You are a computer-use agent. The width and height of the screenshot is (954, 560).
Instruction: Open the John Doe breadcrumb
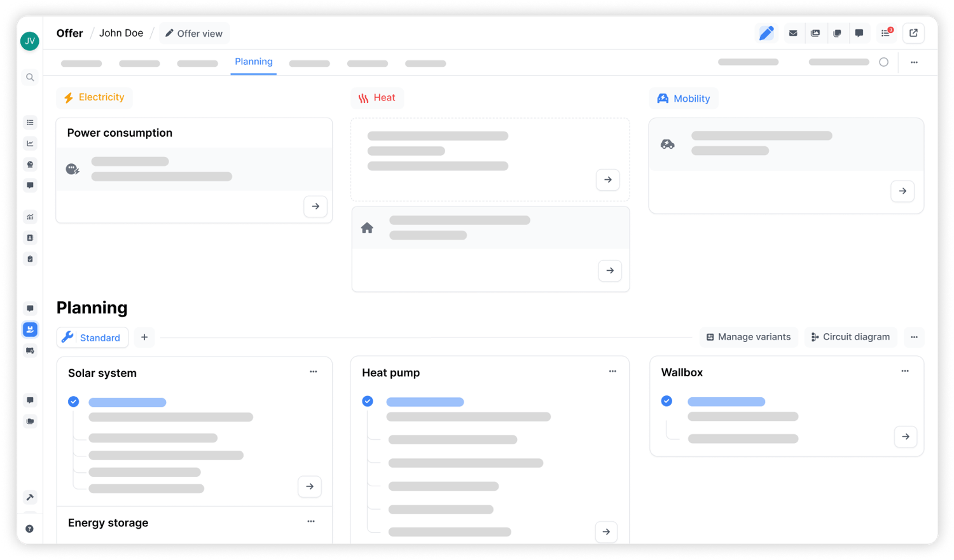121,33
